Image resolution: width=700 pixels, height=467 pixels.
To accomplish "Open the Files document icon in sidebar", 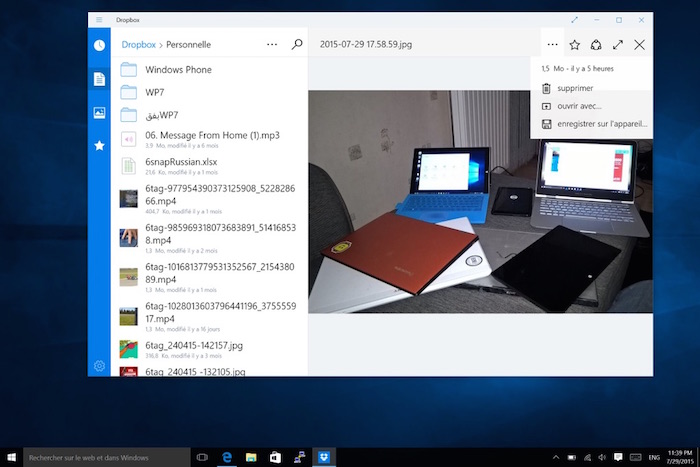I will pos(100,79).
